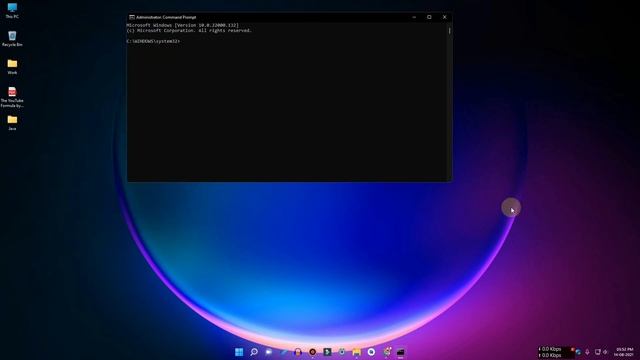640x360 pixels.
Task: Select the Recycle Bin desktop icon
Action: (12, 39)
